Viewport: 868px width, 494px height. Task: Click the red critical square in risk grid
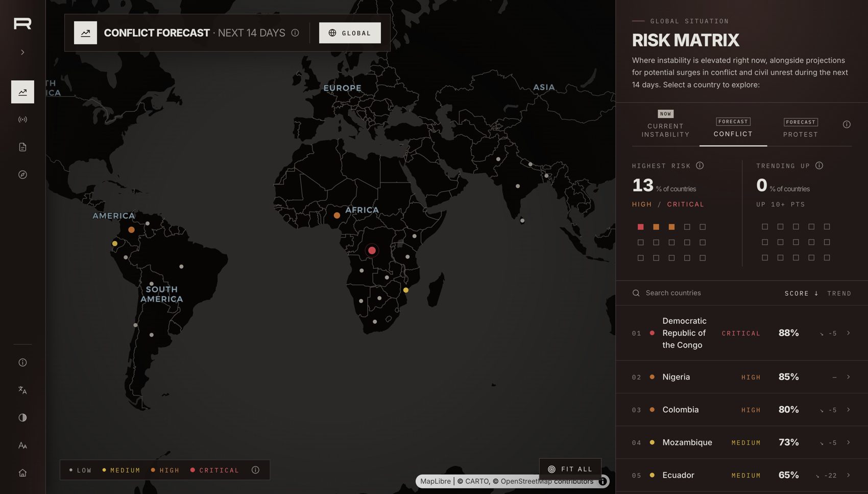click(x=641, y=227)
